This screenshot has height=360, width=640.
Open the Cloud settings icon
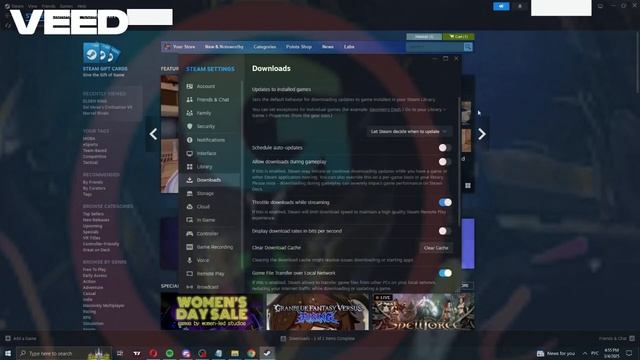pyautogui.click(x=189, y=207)
